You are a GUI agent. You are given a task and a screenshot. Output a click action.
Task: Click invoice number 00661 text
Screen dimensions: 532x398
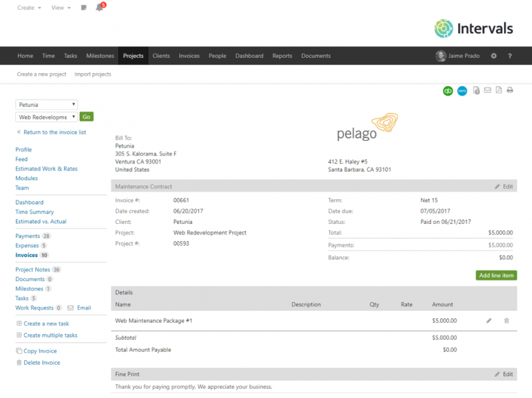click(181, 201)
